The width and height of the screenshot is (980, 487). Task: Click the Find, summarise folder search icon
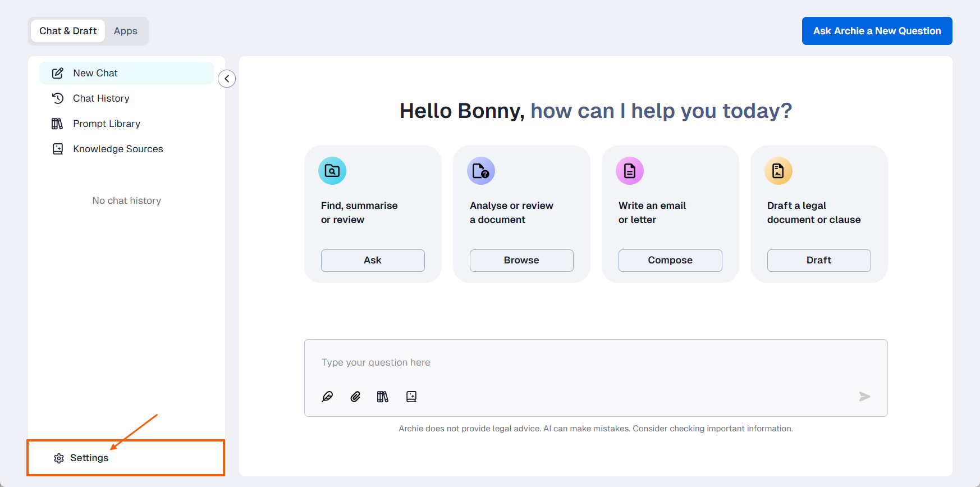click(332, 171)
